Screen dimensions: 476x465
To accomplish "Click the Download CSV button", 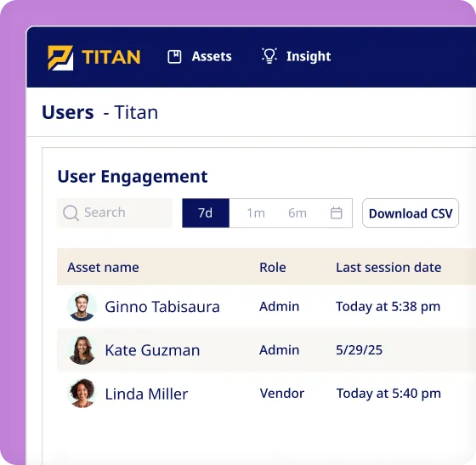I will click(x=411, y=213).
